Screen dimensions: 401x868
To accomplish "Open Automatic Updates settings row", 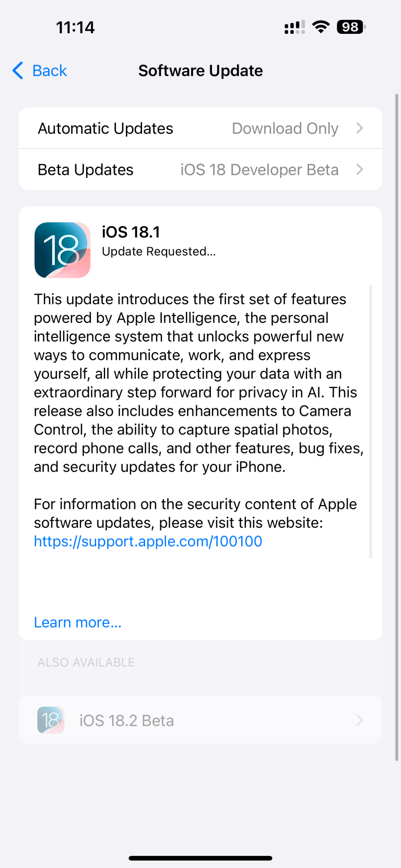I will coord(200,128).
